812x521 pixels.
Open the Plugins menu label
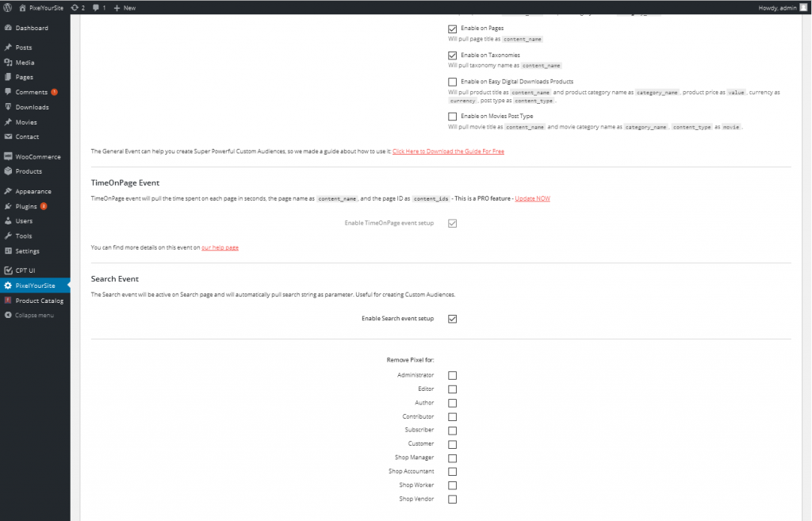26,206
